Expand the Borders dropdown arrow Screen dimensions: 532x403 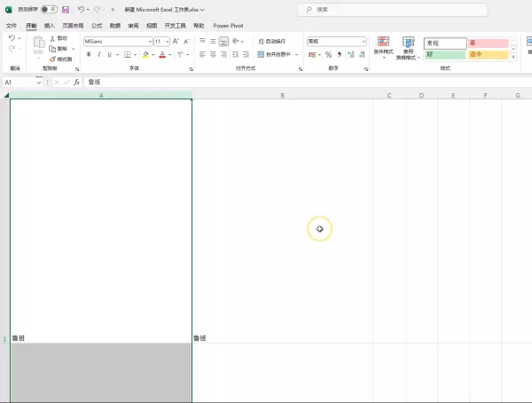(x=135, y=55)
